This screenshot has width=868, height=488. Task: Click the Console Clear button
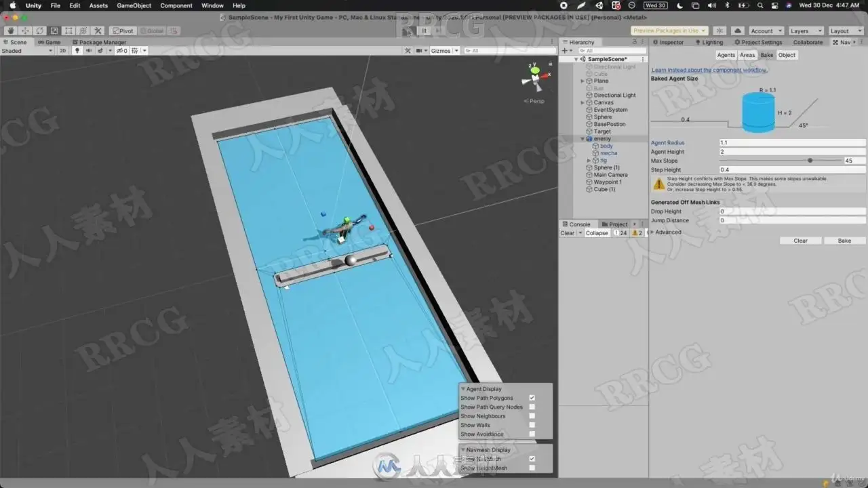coord(568,232)
